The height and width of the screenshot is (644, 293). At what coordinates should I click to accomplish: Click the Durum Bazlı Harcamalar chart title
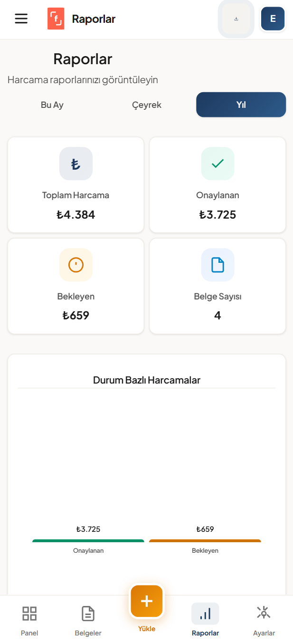click(x=147, y=380)
